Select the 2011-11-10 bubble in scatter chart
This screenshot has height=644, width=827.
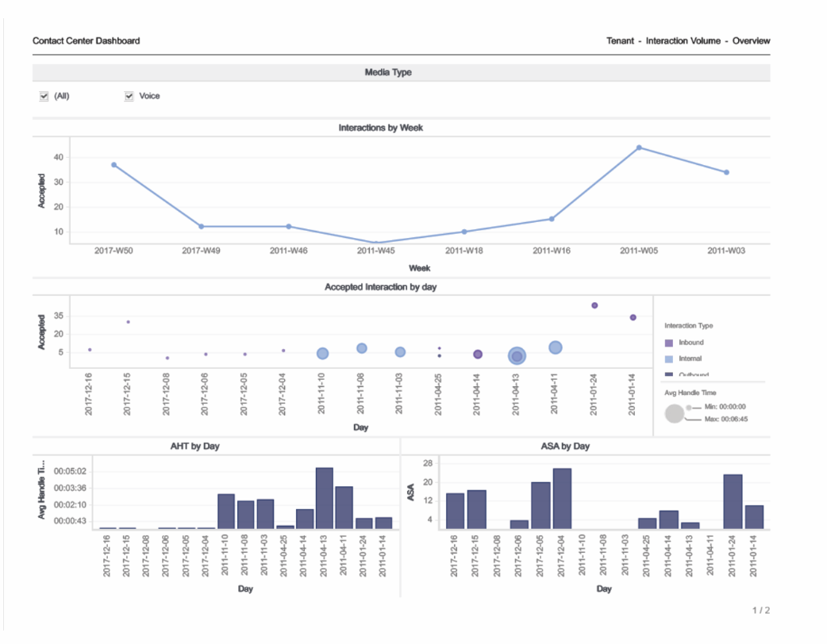(x=322, y=354)
